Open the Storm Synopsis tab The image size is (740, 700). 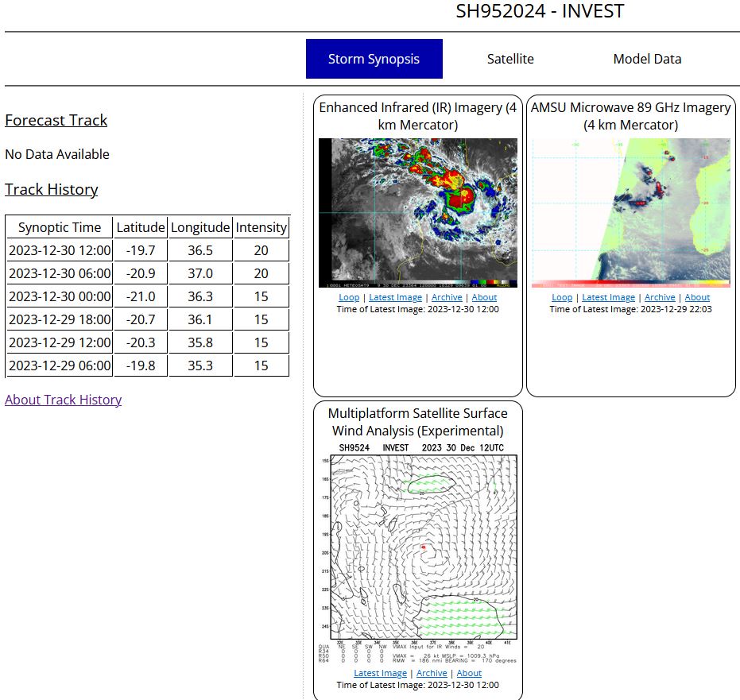tap(374, 59)
